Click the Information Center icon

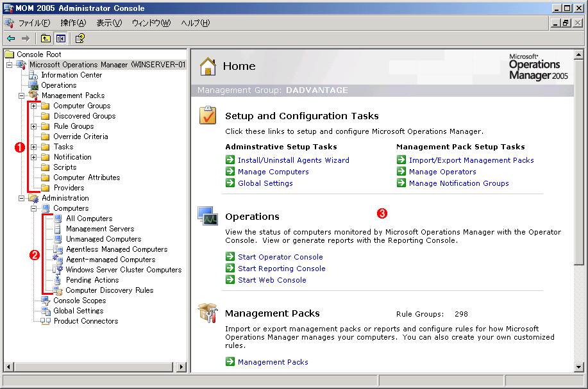[33, 75]
